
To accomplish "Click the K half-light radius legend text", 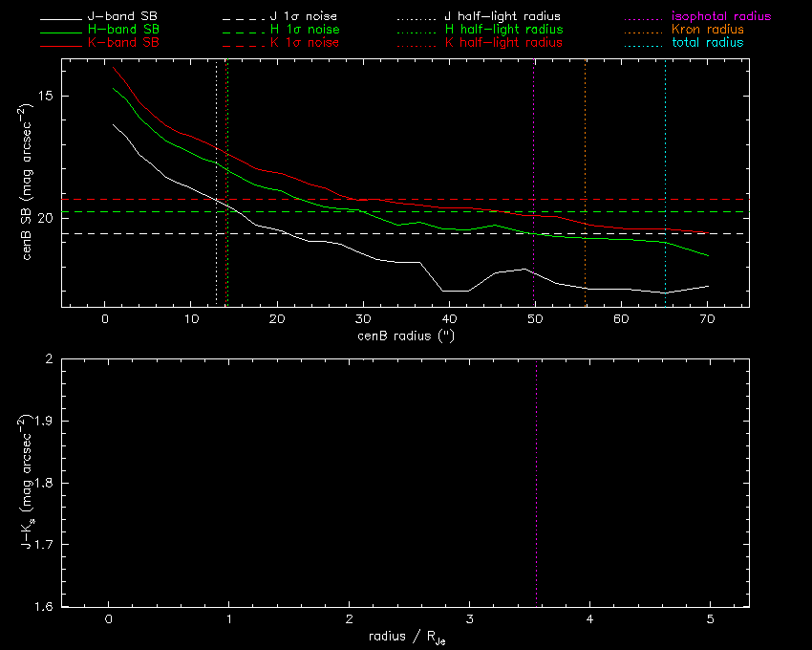I will (x=503, y=43).
